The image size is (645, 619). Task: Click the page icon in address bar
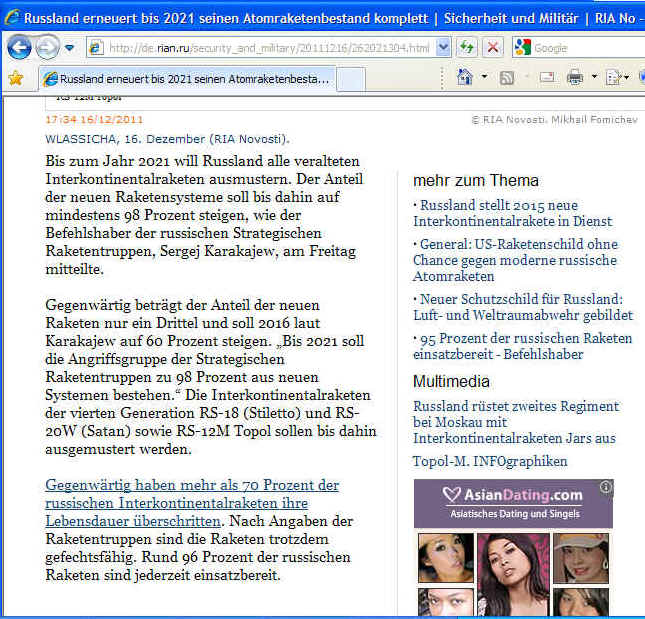[96, 48]
